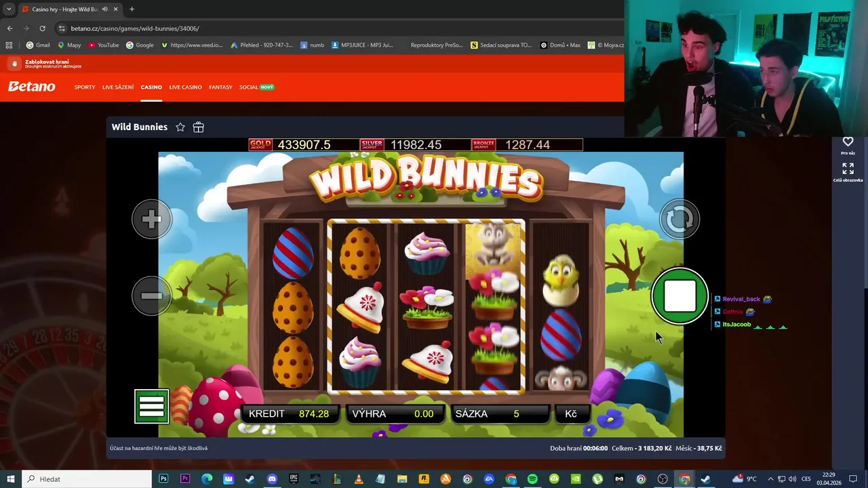Click the Zablokovat hraní hand icon
The width and height of the screenshot is (868, 488).
[14, 64]
